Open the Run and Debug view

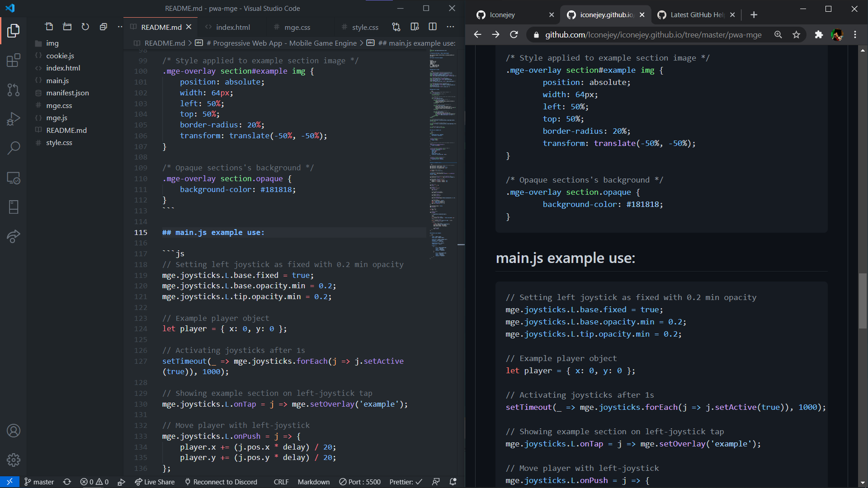(14, 118)
